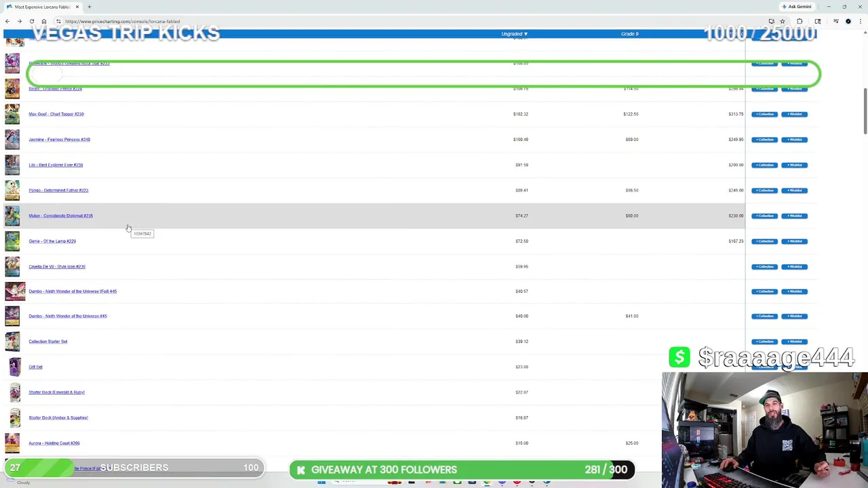Image resolution: width=868 pixels, height=488 pixels.
Task: Click the Genie card thumbnail
Action: 12,241
